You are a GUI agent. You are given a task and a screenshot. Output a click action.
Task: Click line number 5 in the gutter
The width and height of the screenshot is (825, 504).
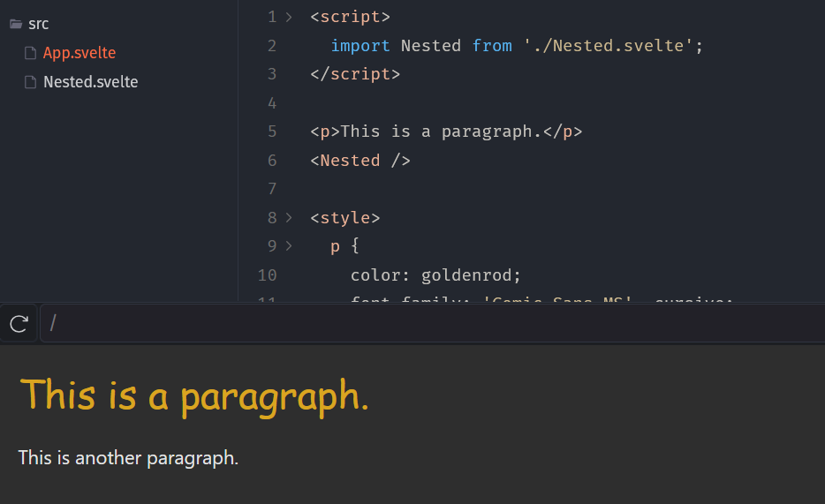click(271, 132)
